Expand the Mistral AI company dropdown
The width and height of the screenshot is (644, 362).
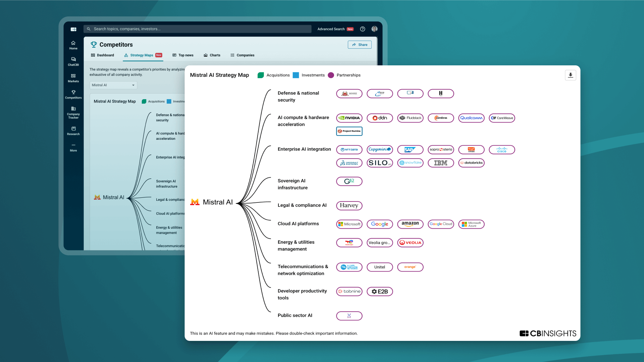tap(113, 85)
